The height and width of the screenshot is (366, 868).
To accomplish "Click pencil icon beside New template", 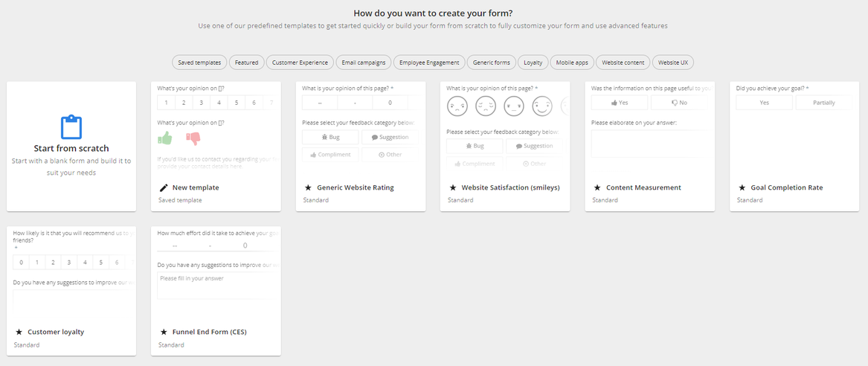I will coord(164,187).
